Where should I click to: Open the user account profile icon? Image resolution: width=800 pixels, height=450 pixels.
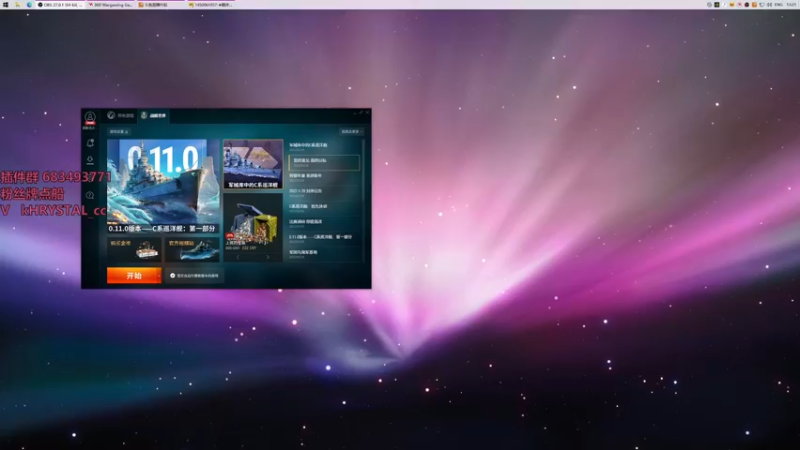[x=90, y=118]
